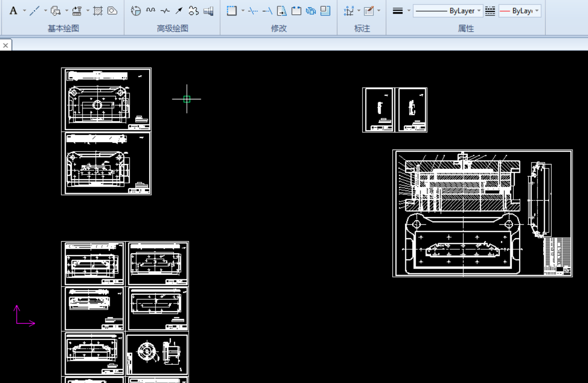The height and width of the screenshot is (383, 588).
Task: Expand the arrow beside the line weight icon
Action: (409, 11)
